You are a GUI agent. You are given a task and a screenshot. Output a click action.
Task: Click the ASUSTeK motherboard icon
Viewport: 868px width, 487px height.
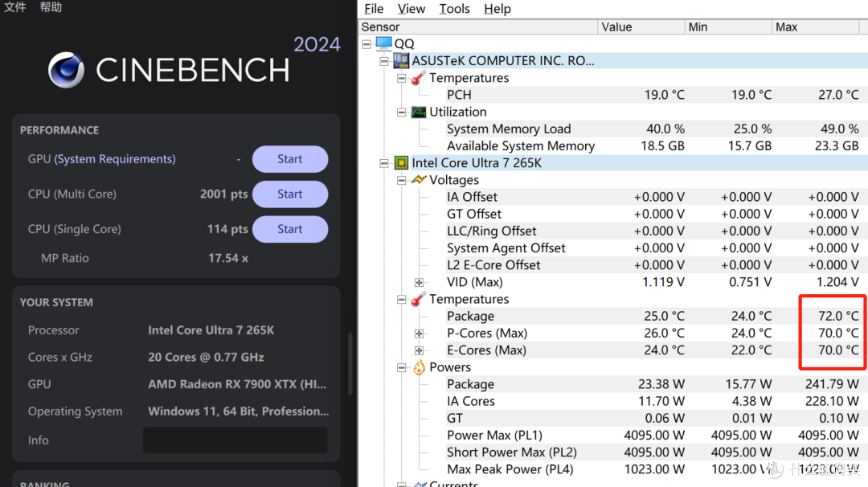tap(401, 60)
